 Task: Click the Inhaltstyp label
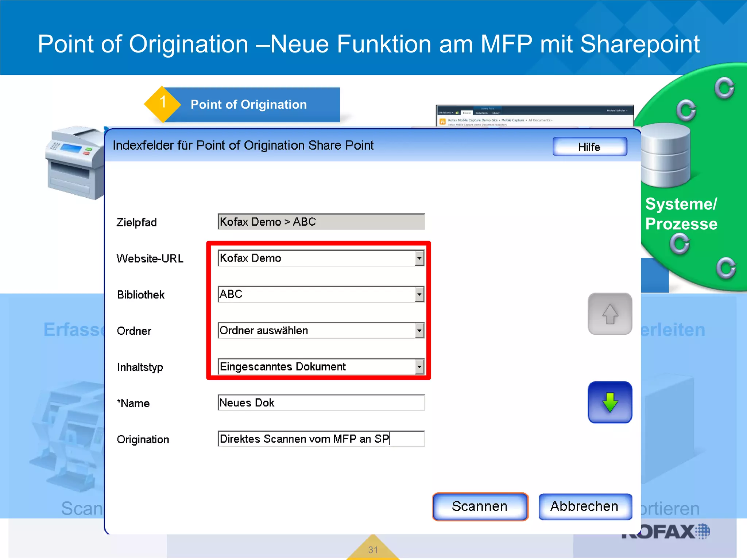click(140, 367)
